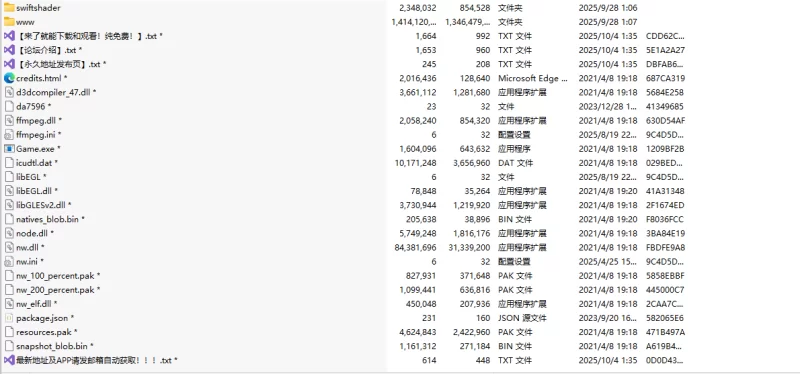
Task: Click the size value 10,171,248
Action: point(416,163)
